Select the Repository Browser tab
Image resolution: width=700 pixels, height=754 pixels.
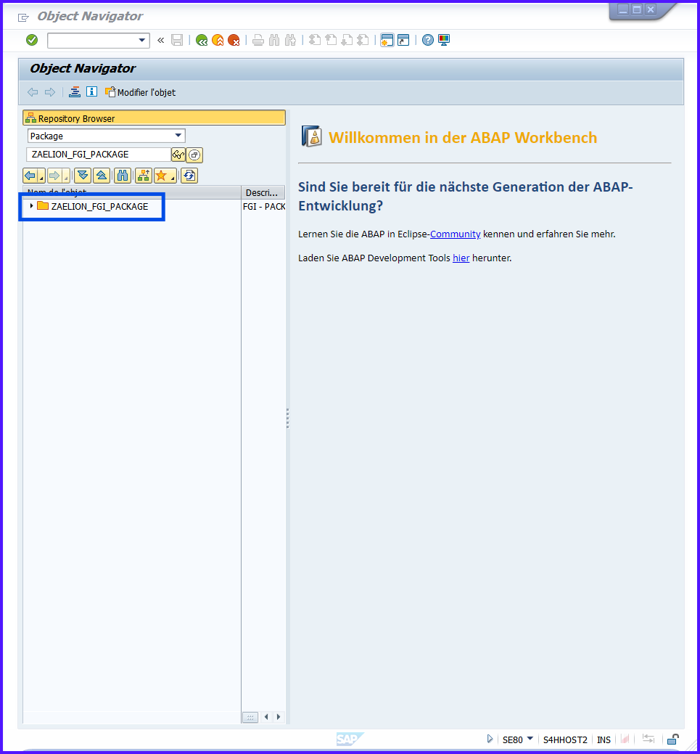coord(154,118)
